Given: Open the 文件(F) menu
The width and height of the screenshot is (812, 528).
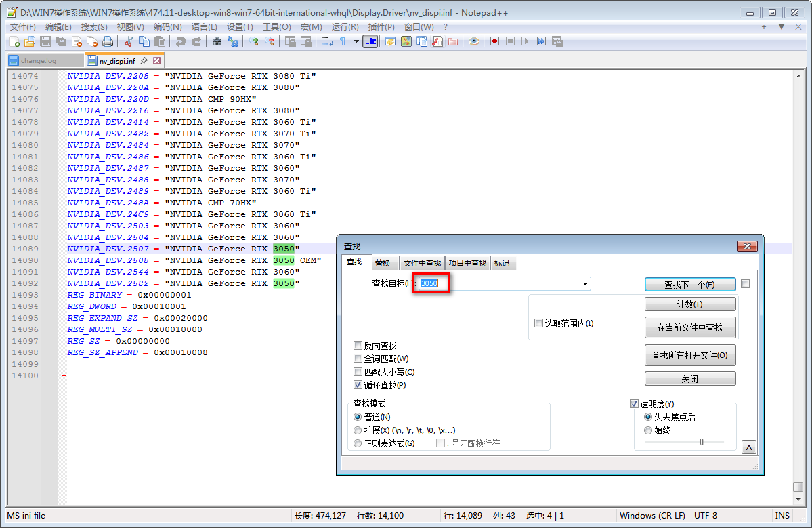Looking at the screenshot, I should coord(23,27).
